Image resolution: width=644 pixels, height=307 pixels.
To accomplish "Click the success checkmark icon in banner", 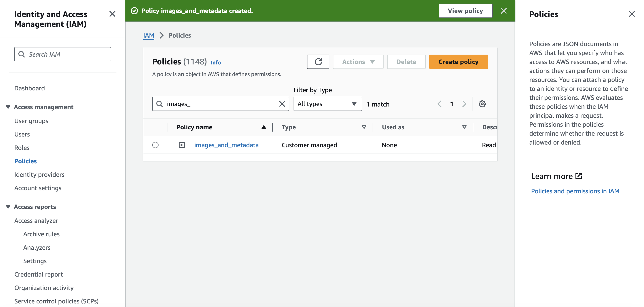I will coord(134,11).
